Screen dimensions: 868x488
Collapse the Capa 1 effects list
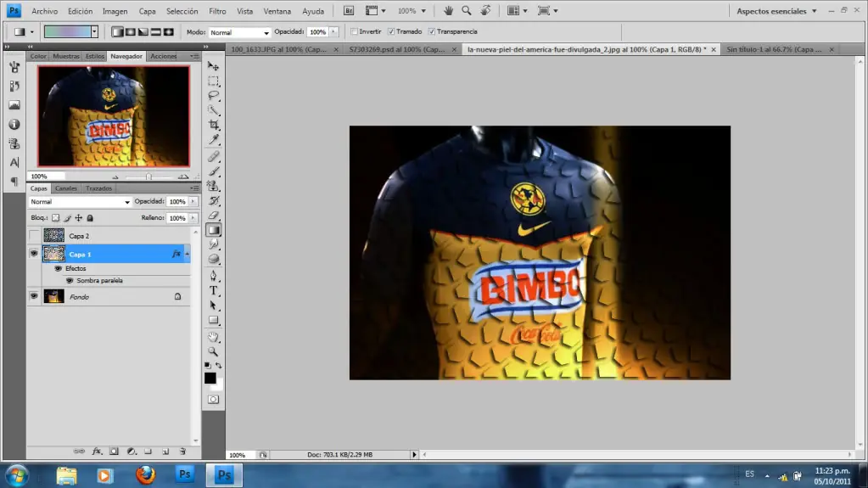tap(188, 255)
